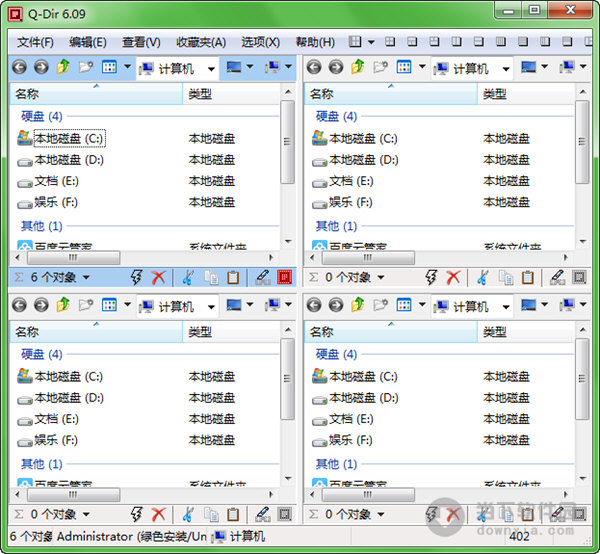
Task: Open 查看(V) menu
Action: tap(141, 42)
